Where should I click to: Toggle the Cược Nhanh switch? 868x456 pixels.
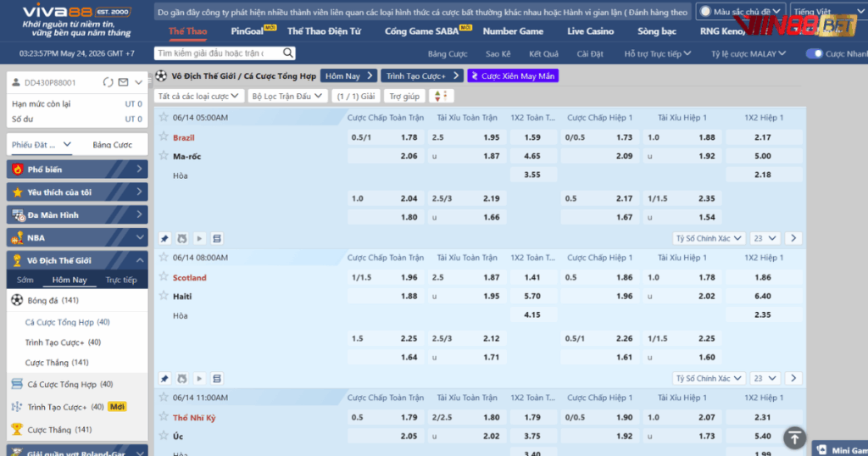[x=814, y=53]
